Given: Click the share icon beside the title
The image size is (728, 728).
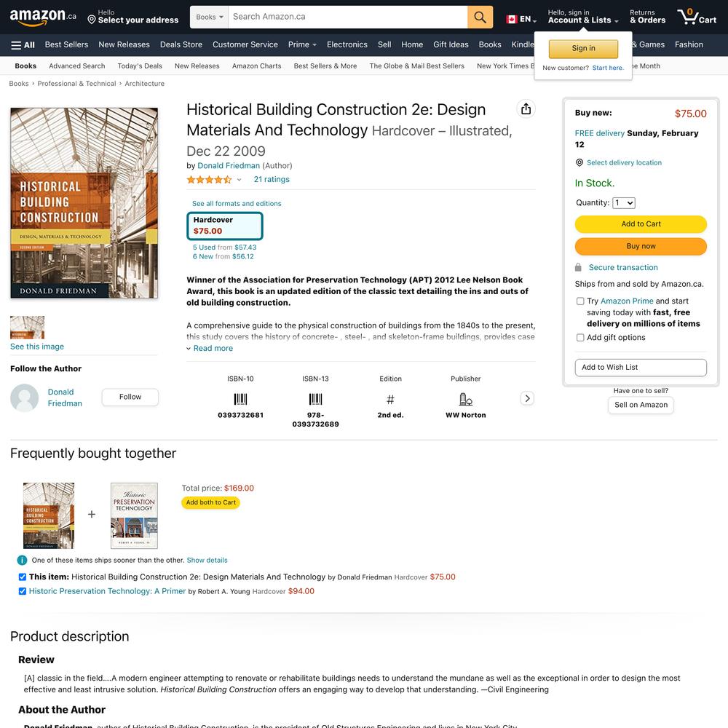Looking at the screenshot, I should click(526, 108).
